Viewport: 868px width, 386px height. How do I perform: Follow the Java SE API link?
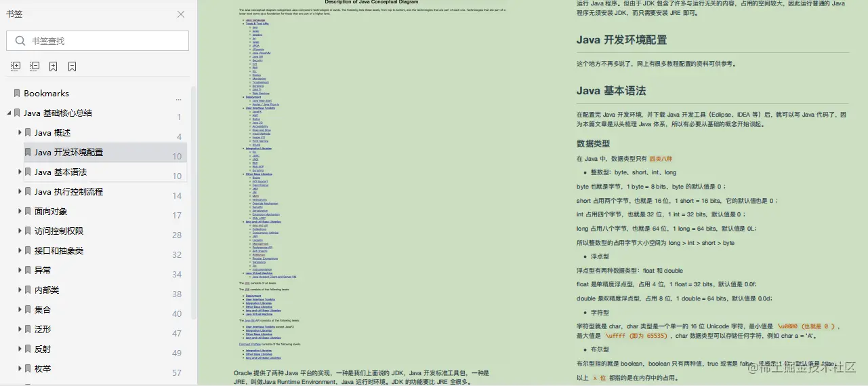[x=252, y=320]
